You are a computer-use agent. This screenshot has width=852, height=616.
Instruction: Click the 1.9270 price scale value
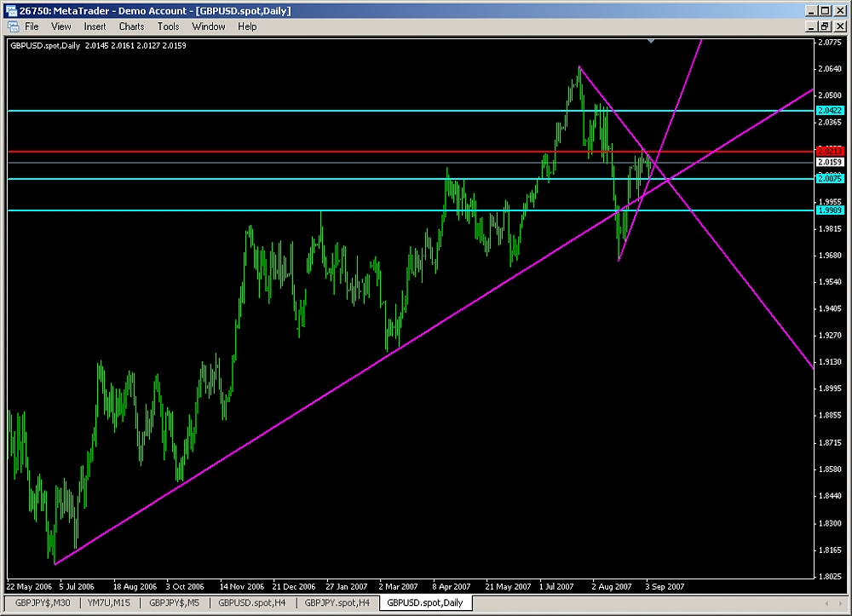click(x=830, y=335)
